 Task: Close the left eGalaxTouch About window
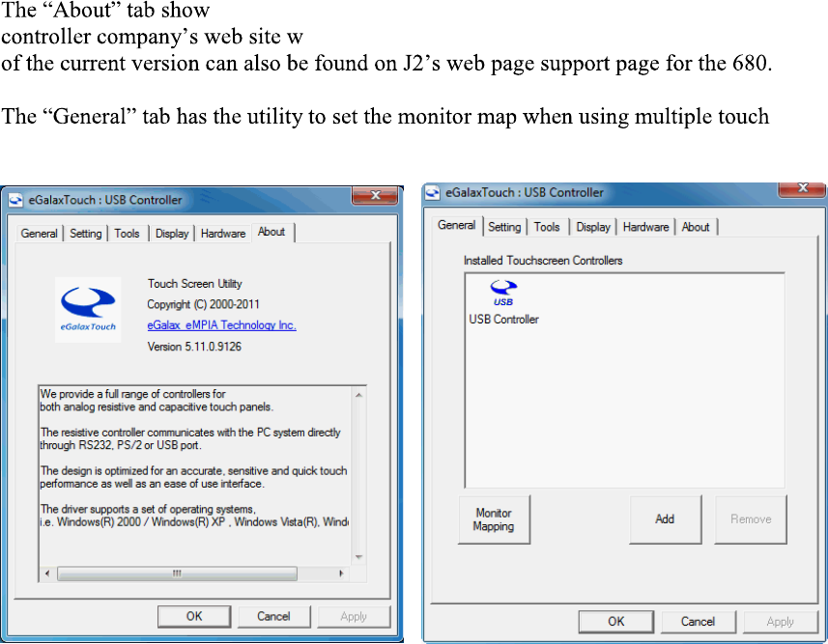pos(375,195)
